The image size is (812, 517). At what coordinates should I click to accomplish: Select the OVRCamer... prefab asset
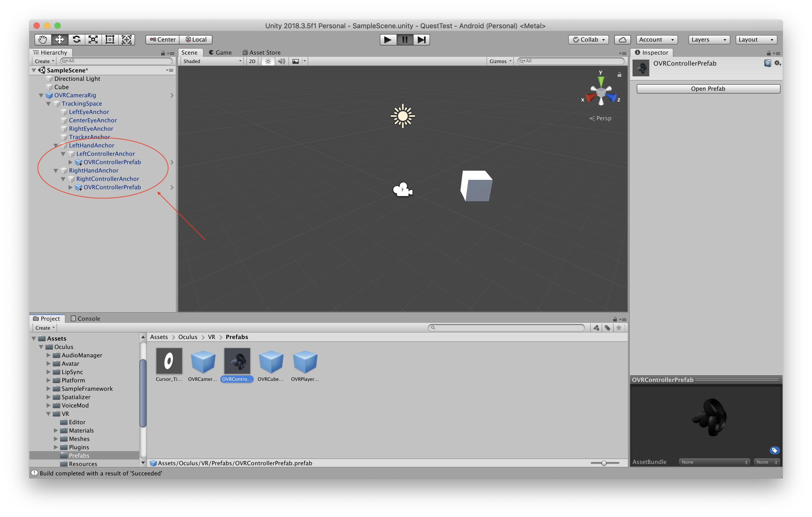pos(203,365)
